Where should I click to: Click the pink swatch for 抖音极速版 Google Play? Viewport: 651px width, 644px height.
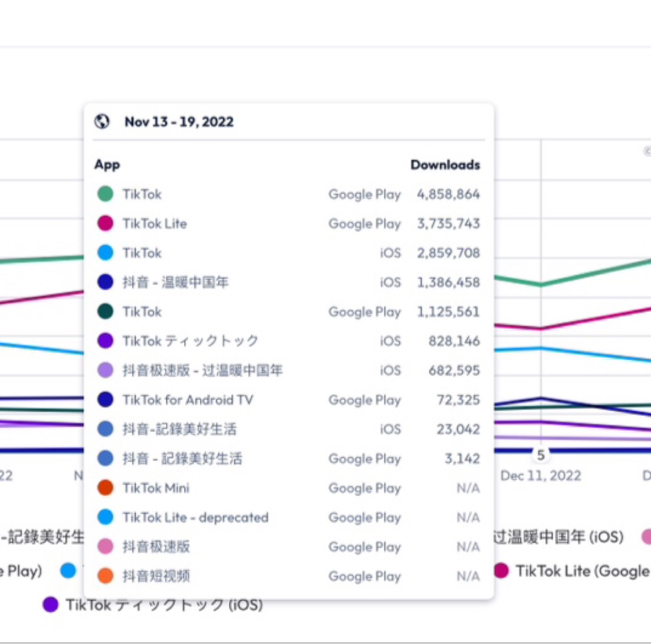105,546
